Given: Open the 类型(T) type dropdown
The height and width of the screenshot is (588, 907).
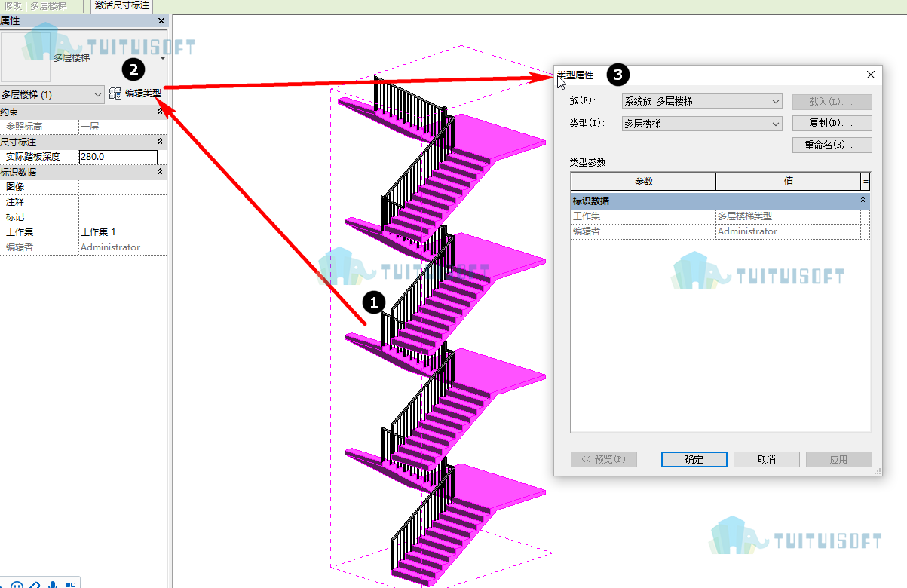Looking at the screenshot, I should [x=702, y=124].
